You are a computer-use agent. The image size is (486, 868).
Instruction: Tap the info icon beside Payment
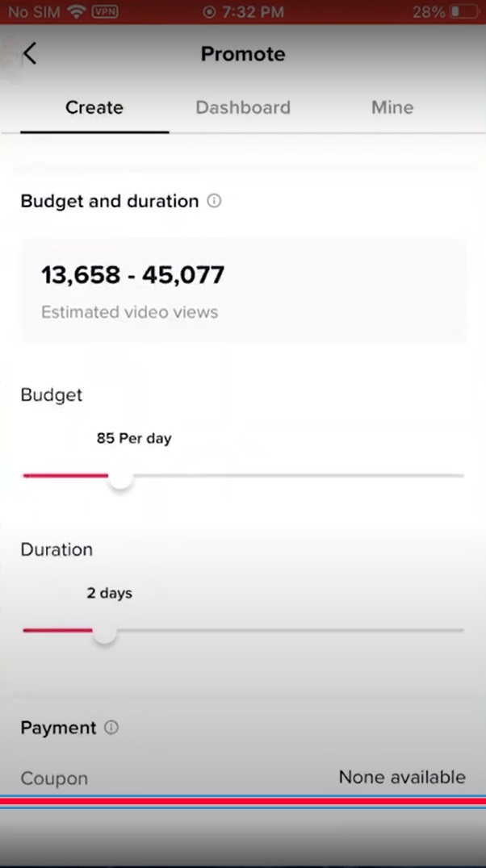click(x=111, y=728)
